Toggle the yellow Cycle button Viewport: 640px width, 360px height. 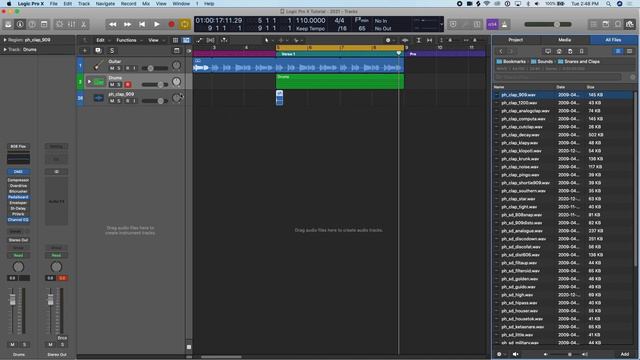pos(184,24)
